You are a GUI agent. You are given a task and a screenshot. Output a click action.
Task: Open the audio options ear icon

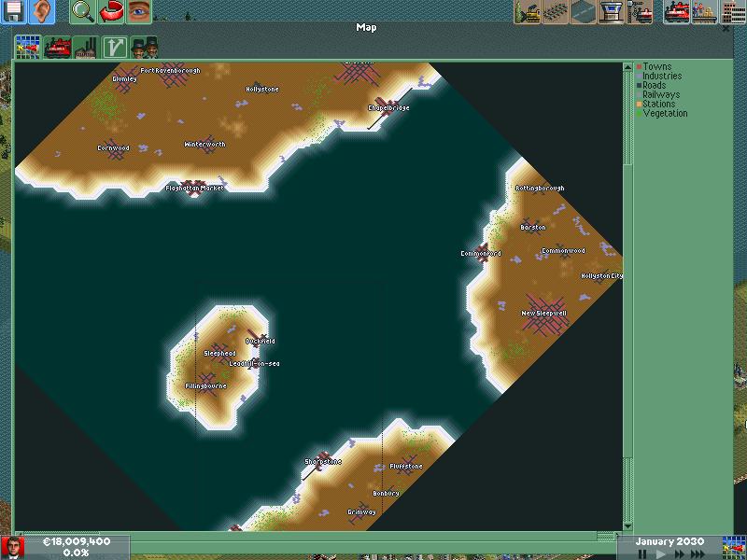pyautogui.click(x=41, y=10)
